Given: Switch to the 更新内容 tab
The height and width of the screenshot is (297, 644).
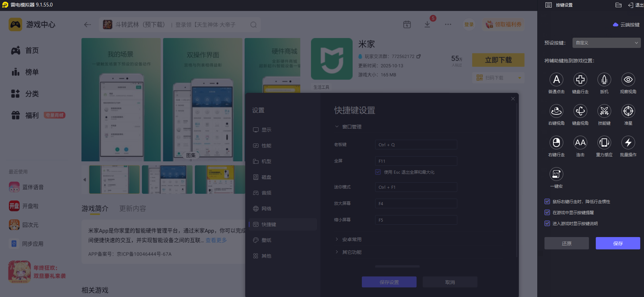Looking at the screenshot, I should (x=133, y=209).
